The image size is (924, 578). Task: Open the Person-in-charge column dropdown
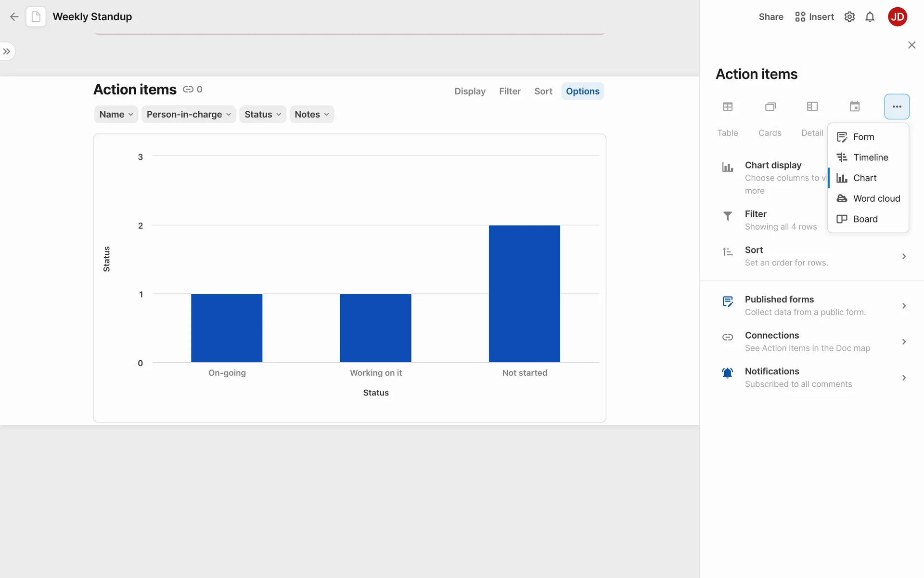point(189,115)
